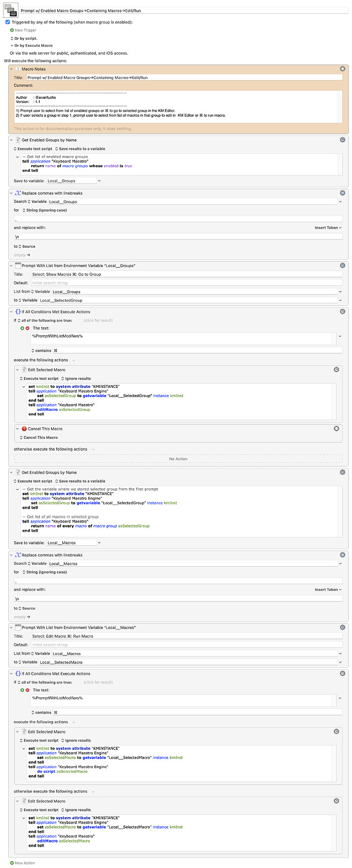Image resolution: width=352 pixels, height=868 pixels.
Task: Click New Trigger link
Action: pos(26,30)
